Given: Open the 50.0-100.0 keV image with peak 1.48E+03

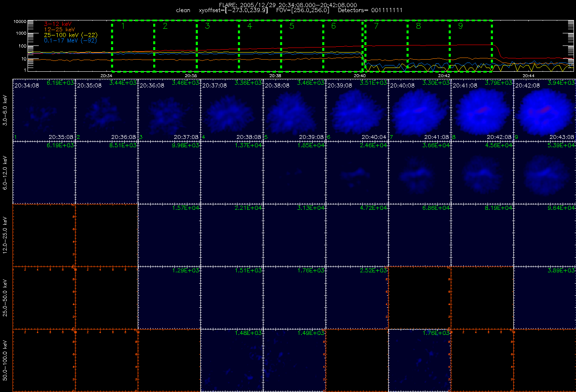Looking at the screenshot, I should 232,360.
